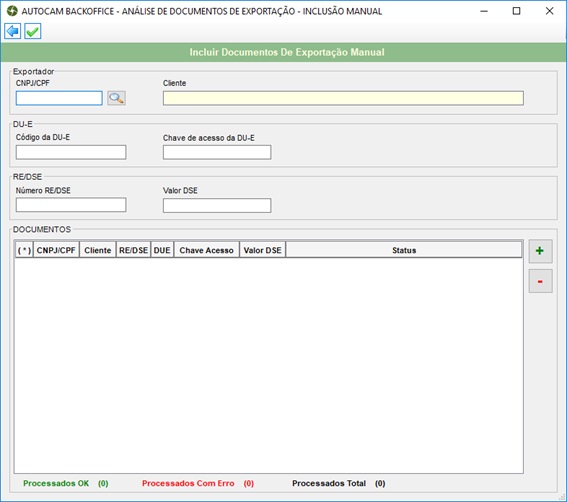
Task: Sort by the CNPJ/CPF column header
Action: pyautogui.click(x=56, y=250)
